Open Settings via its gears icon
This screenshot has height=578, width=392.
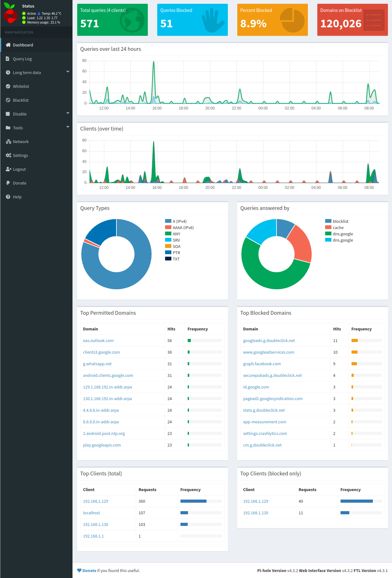[x=8, y=155]
